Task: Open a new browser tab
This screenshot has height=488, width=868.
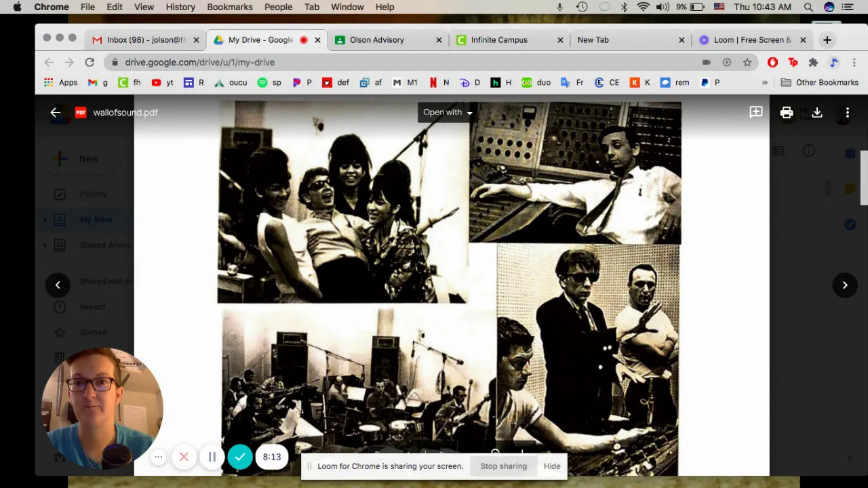Action: 827,40
